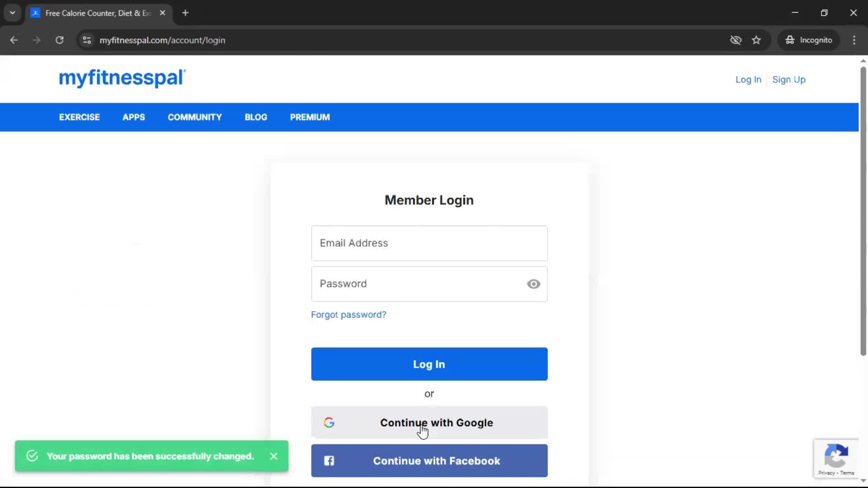Open Chrome three-dot menu

pos(854,40)
